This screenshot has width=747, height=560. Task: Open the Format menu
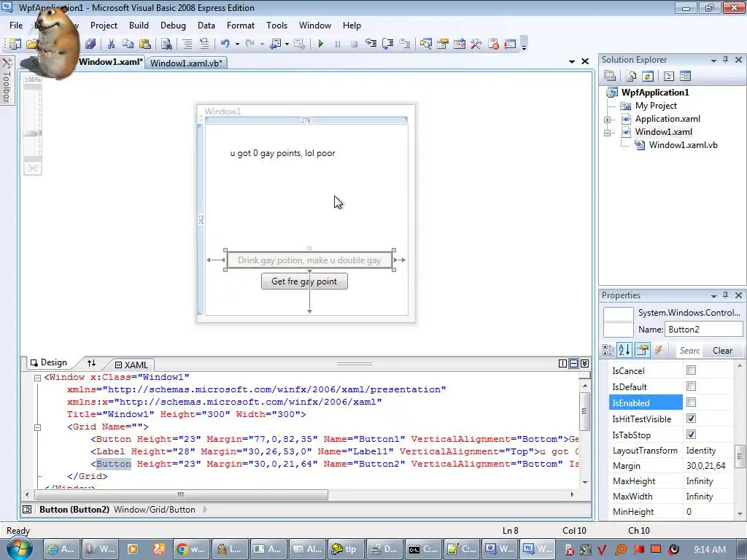[241, 26]
